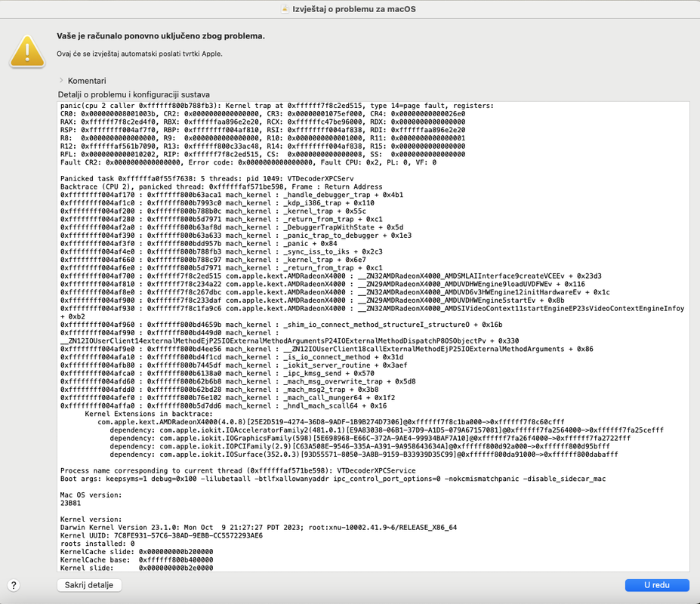Image resolution: width=700 pixels, height=604 pixels.
Task: Click the _panic_trap_to_debugger backtrace line
Action: pos(236,236)
